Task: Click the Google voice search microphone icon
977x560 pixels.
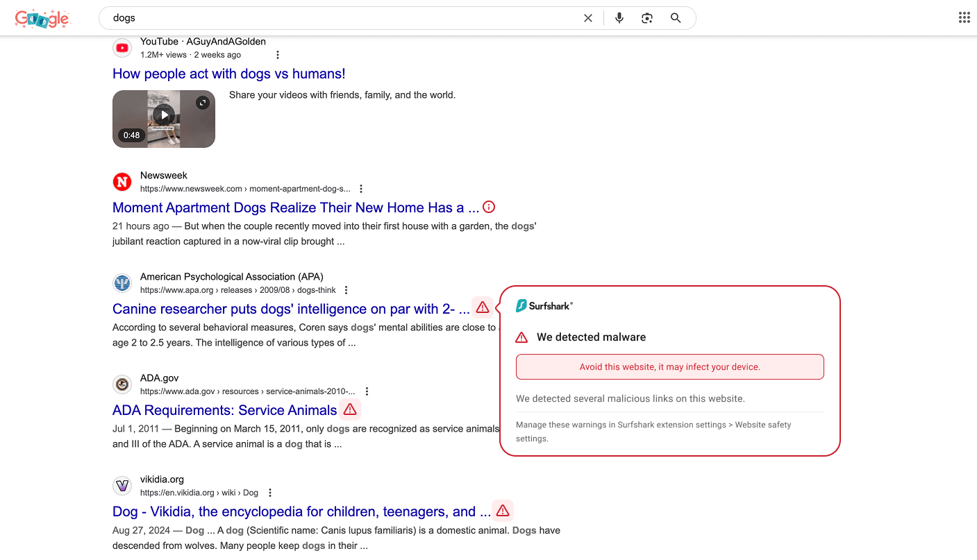Action: (619, 18)
